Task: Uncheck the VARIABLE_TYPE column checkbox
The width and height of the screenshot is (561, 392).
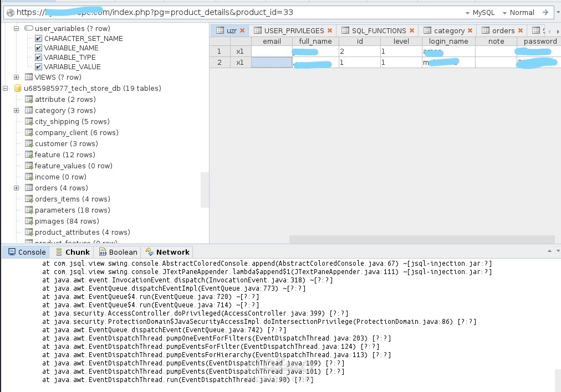Action: (39, 57)
